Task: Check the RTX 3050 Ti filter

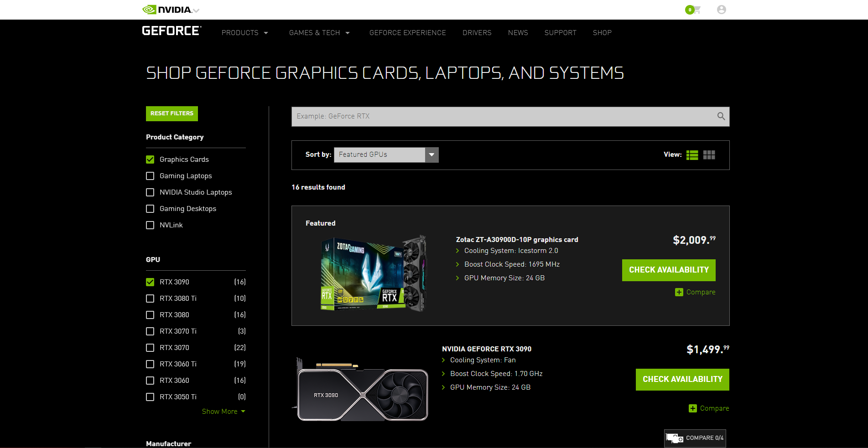Action: (x=150, y=397)
